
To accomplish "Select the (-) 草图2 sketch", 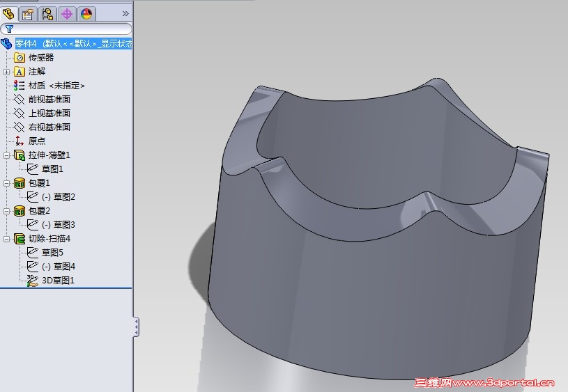I will coord(59,197).
